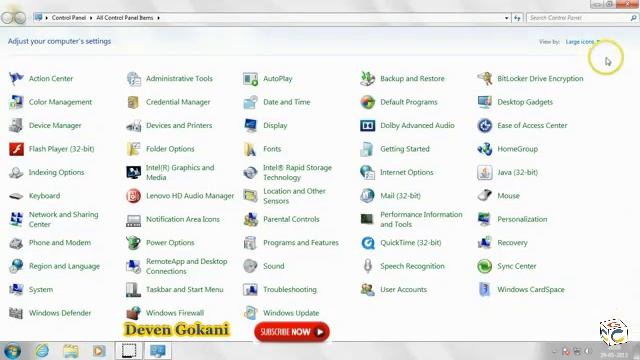
Task: Click the Desktop Gadgets icon
Action: (x=484, y=102)
